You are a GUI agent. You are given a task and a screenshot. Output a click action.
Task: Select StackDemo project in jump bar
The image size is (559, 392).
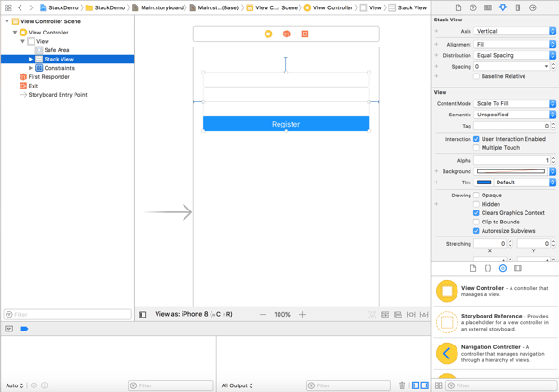[60, 7]
